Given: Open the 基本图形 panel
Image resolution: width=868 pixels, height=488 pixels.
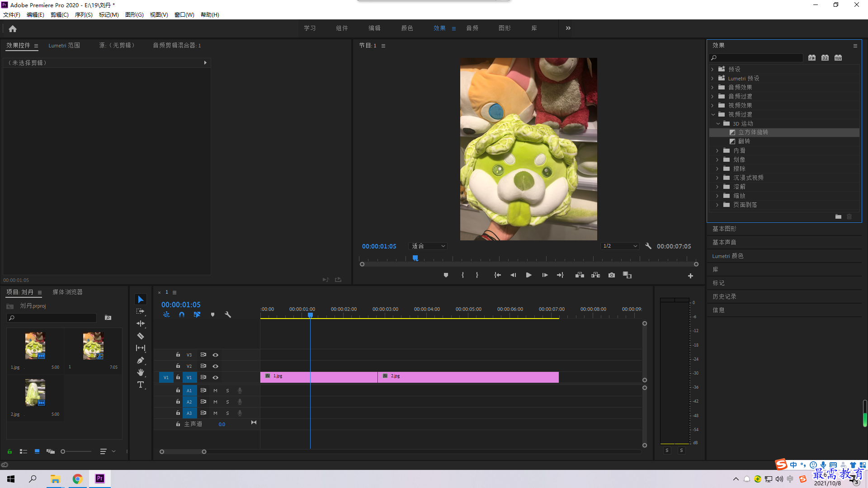Looking at the screenshot, I should 724,229.
